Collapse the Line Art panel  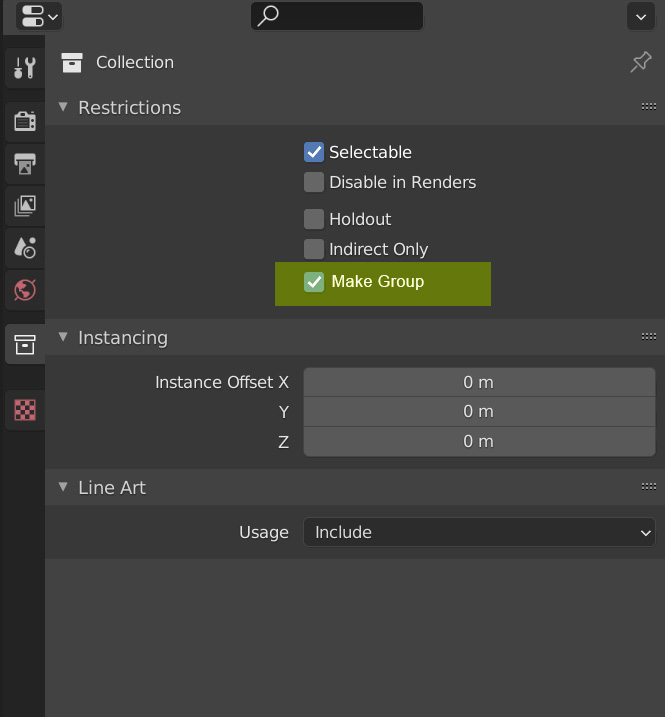pos(63,487)
